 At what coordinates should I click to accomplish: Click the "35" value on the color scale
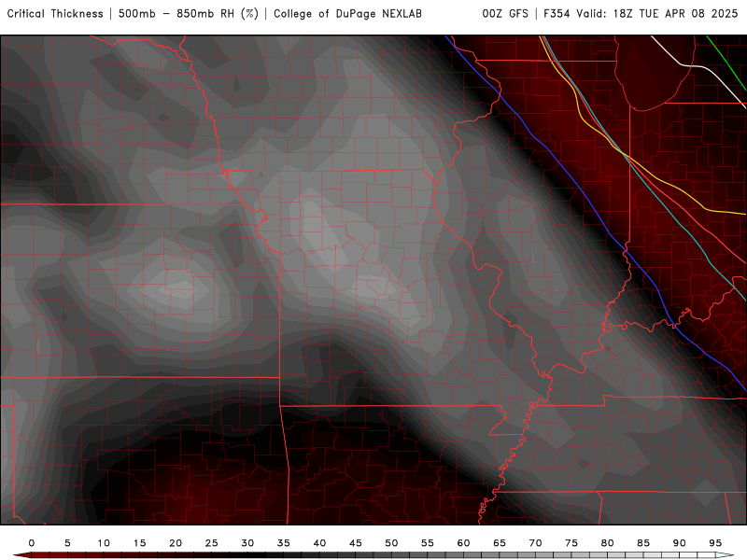(x=284, y=543)
